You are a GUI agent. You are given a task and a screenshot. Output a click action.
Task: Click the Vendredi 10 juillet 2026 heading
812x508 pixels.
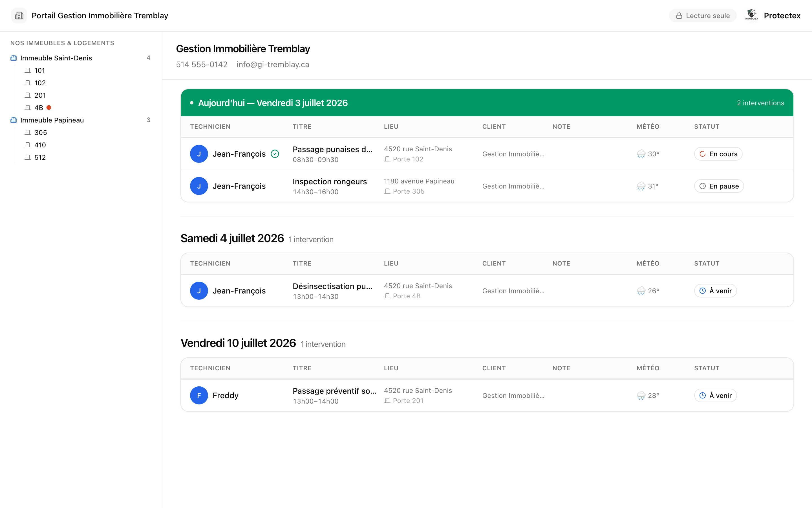pos(238,343)
